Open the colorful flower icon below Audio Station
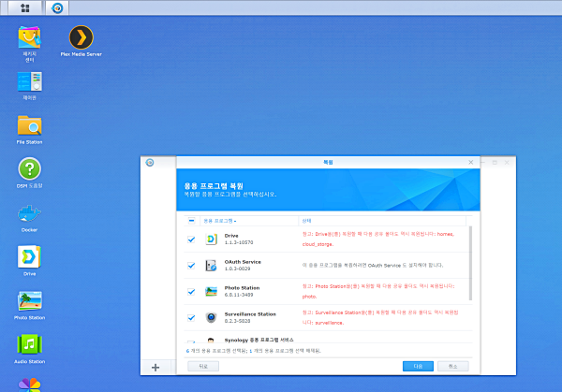 [x=29, y=385]
